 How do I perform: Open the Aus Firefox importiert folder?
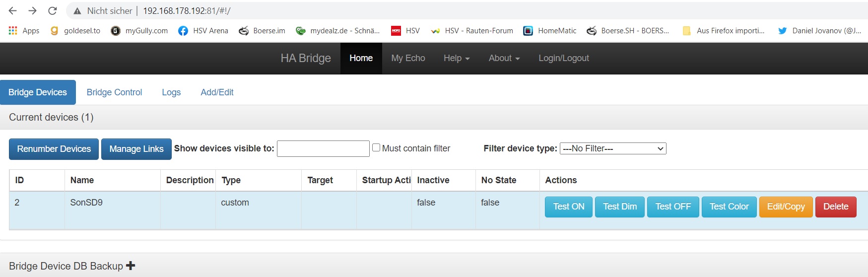[724, 30]
